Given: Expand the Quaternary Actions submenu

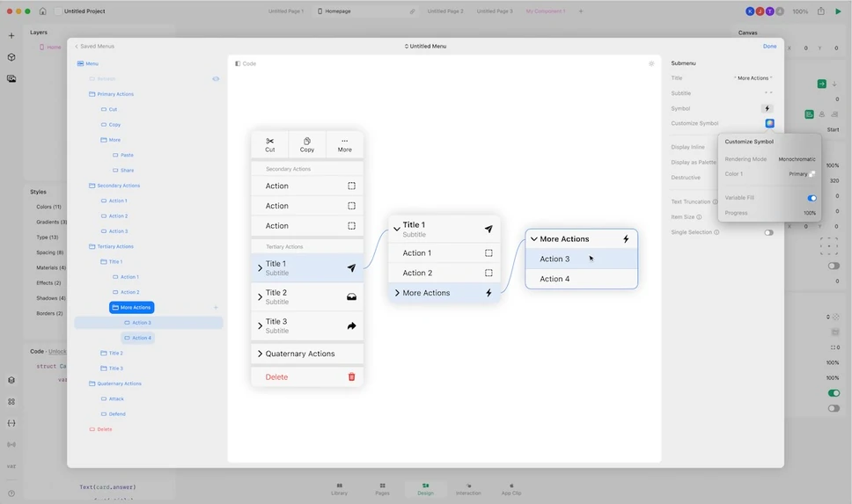Looking at the screenshot, I should coord(307,354).
